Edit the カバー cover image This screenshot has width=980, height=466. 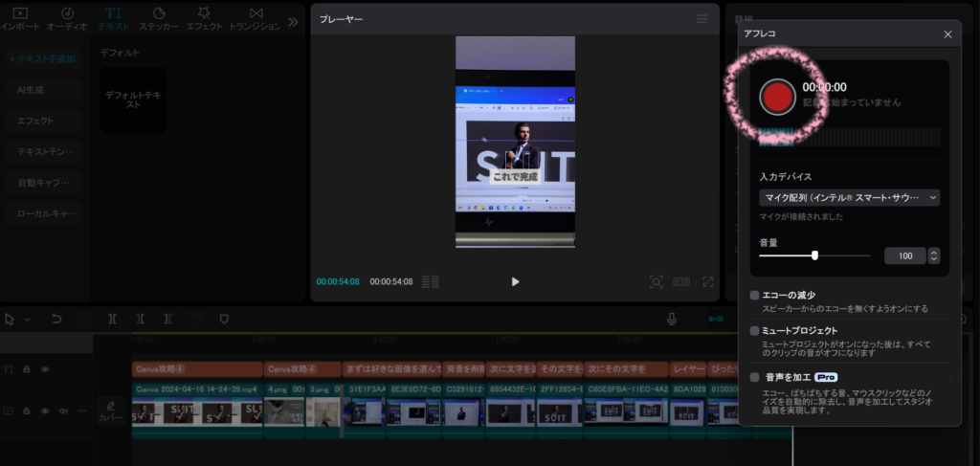coord(111,411)
